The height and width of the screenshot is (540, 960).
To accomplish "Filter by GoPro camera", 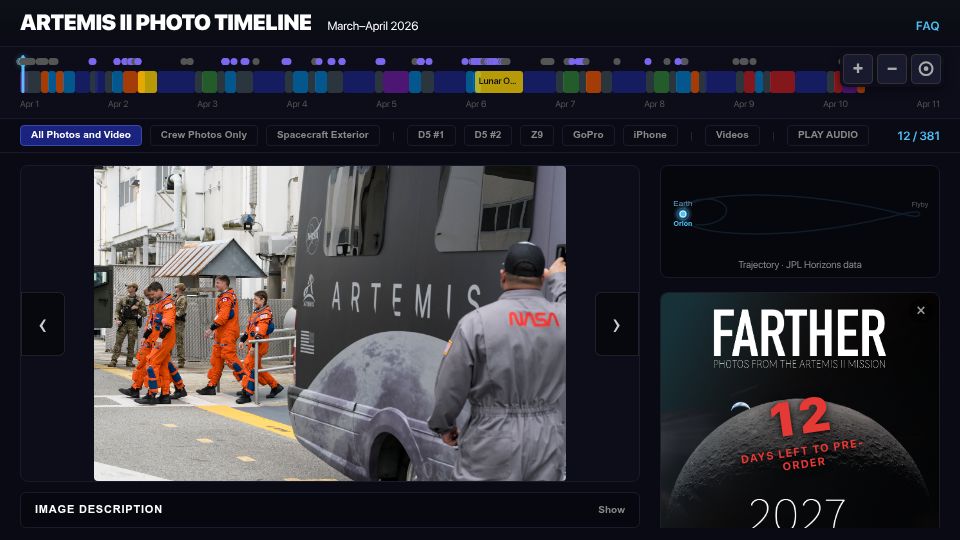I will point(588,135).
